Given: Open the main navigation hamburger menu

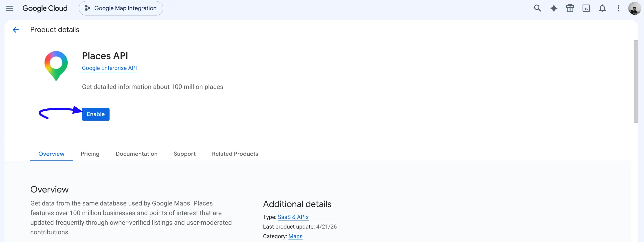Looking at the screenshot, I should (9, 8).
